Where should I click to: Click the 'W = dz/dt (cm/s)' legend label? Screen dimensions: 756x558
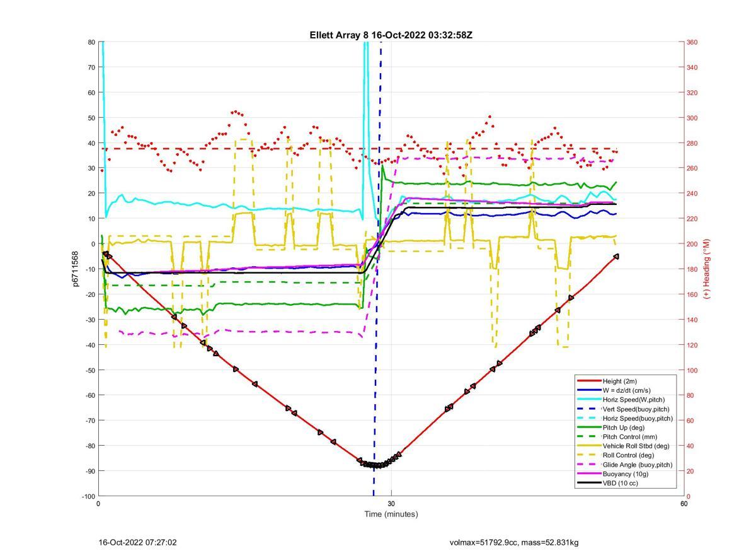627,390
